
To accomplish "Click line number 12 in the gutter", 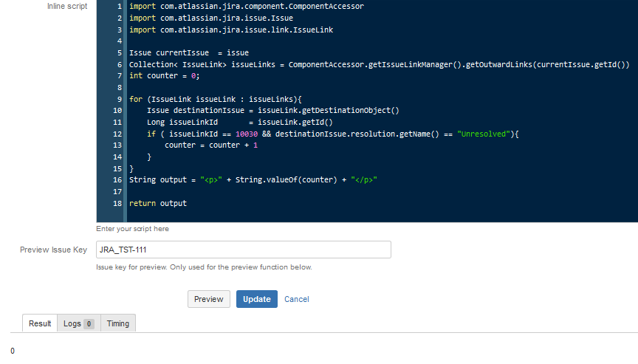I will 117,134.
